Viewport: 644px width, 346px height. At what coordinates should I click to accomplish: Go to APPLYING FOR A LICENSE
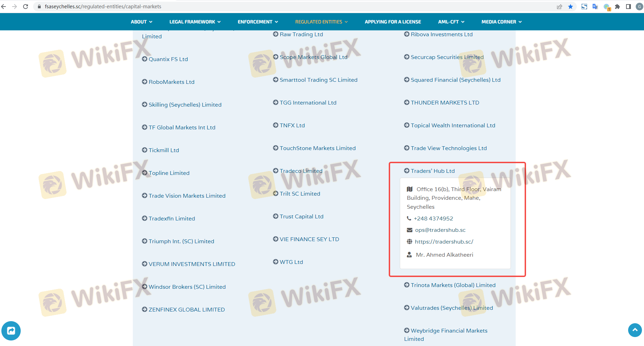click(x=393, y=22)
